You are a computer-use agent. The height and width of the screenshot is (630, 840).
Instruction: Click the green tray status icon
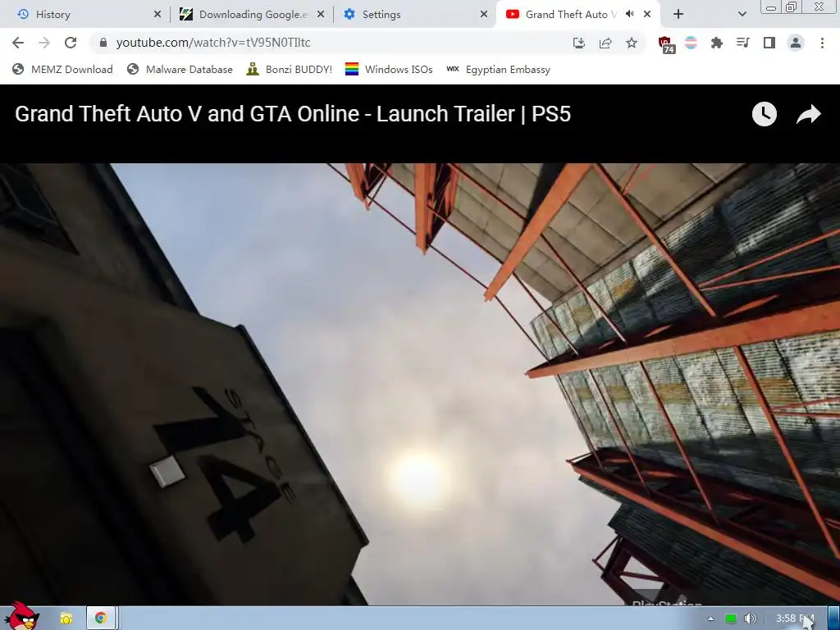[x=730, y=619]
